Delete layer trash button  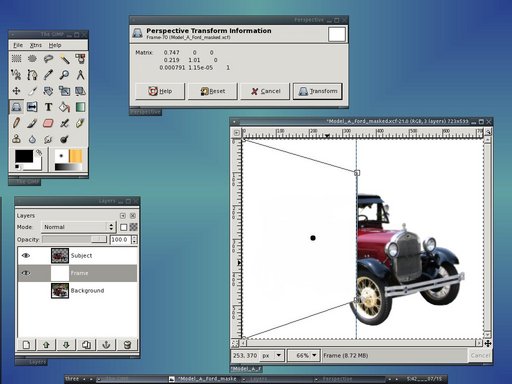pos(127,345)
